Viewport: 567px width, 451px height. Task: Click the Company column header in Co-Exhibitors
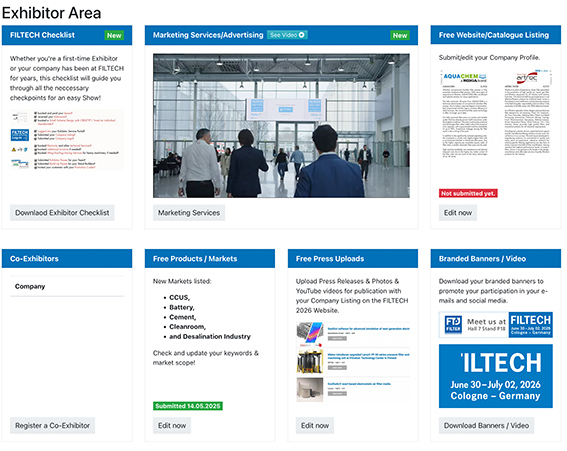(30, 286)
